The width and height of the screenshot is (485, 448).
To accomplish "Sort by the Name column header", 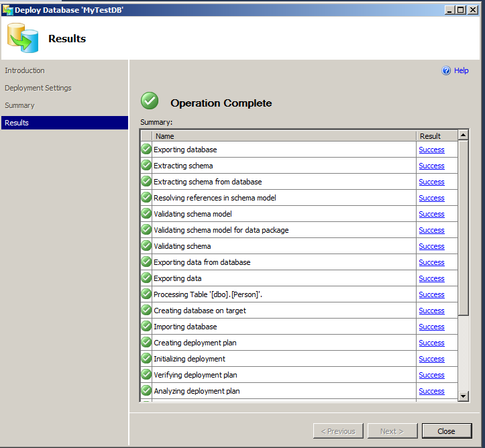I will (284, 135).
